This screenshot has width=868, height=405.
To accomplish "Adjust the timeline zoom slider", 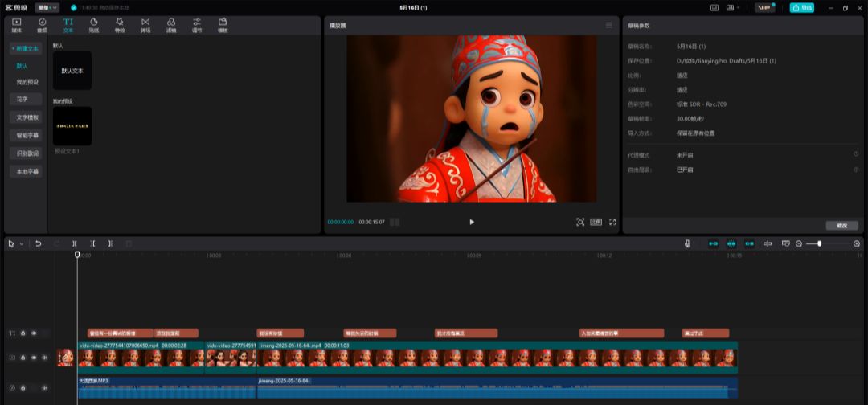I will coord(819,244).
